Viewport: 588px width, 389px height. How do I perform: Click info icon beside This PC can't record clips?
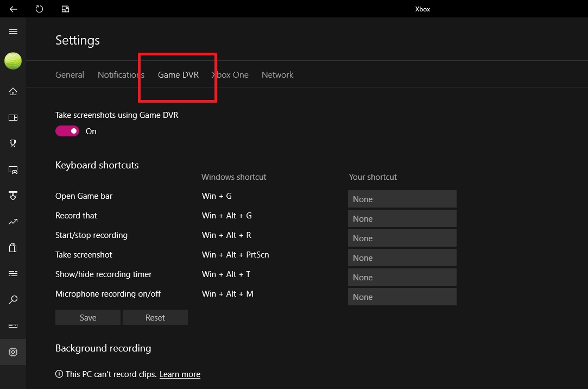coord(59,374)
